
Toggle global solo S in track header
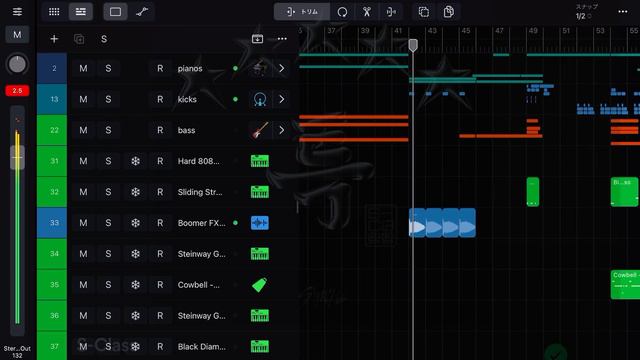coord(104,39)
